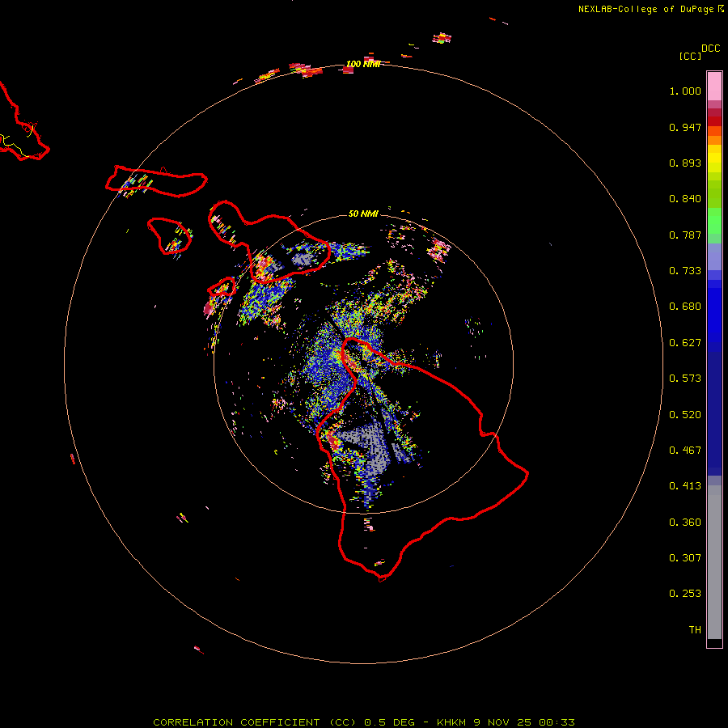The width and height of the screenshot is (728, 728).
Task: Select the 1.000 value on the color scale
Action: (x=685, y=91)
